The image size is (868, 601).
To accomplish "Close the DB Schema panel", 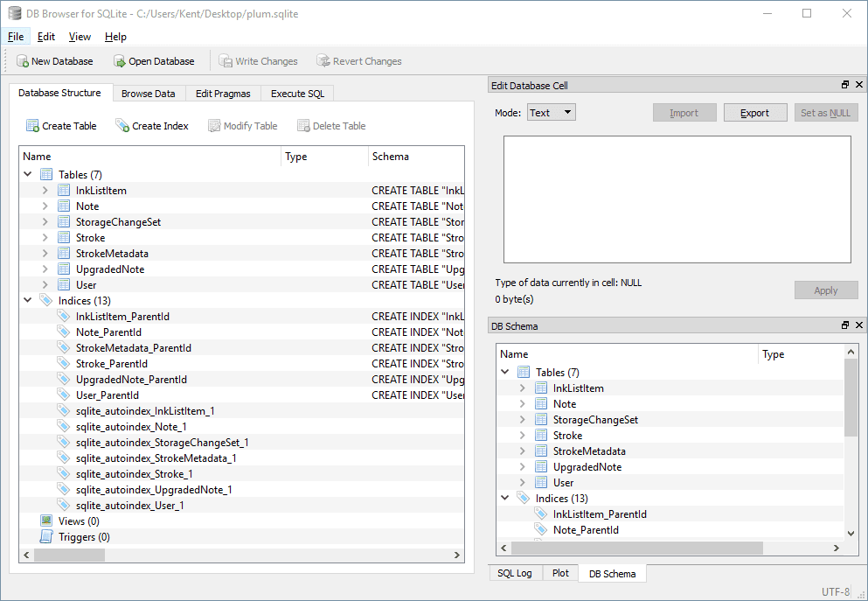I will (859, 325).
